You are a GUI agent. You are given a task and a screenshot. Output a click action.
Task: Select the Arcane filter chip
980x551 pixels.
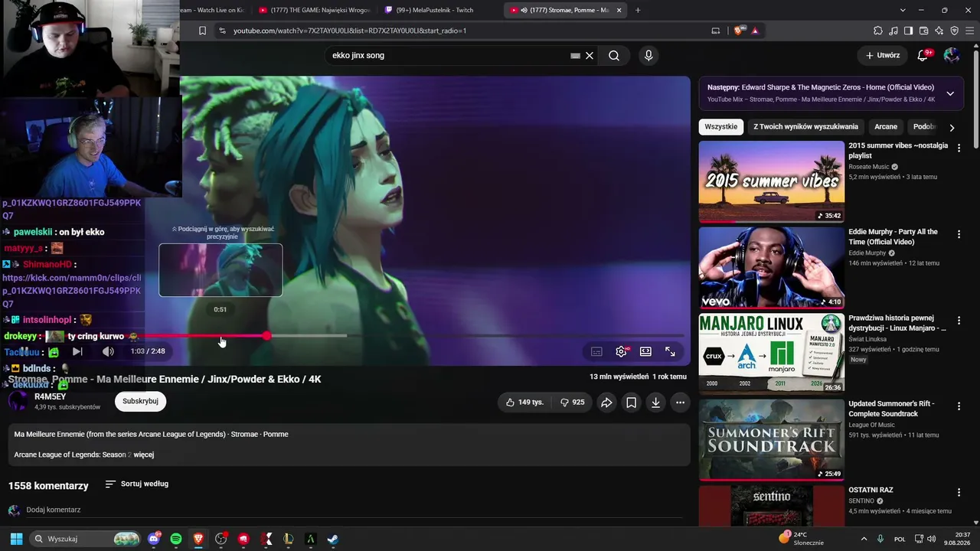click(x=886, y=127)
